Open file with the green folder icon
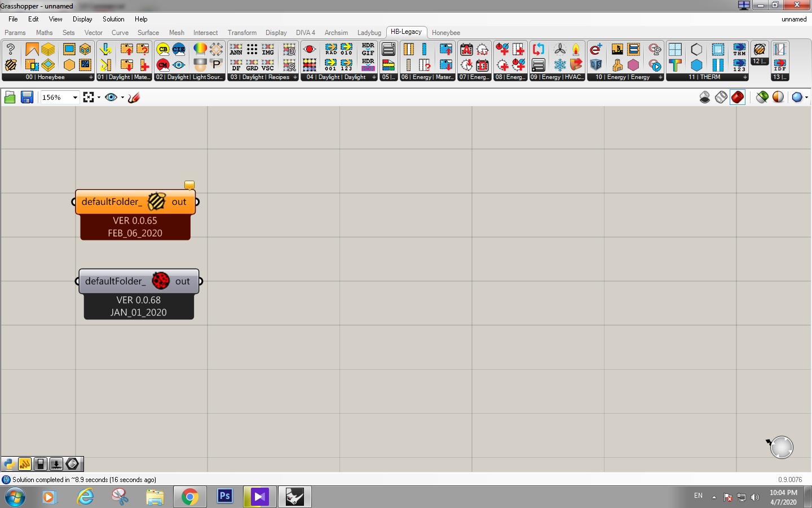 pyautogui.click(x=10, y=97)
